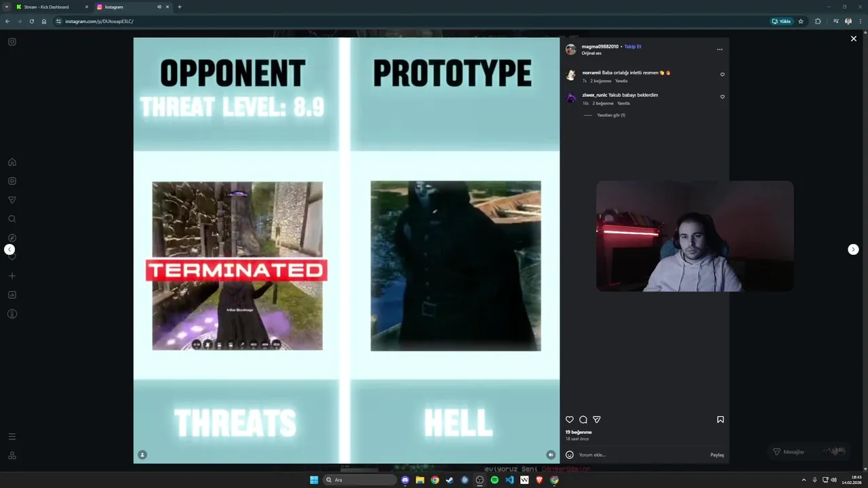Open the More hamburger menu in sidebar

tap(12, 436)
